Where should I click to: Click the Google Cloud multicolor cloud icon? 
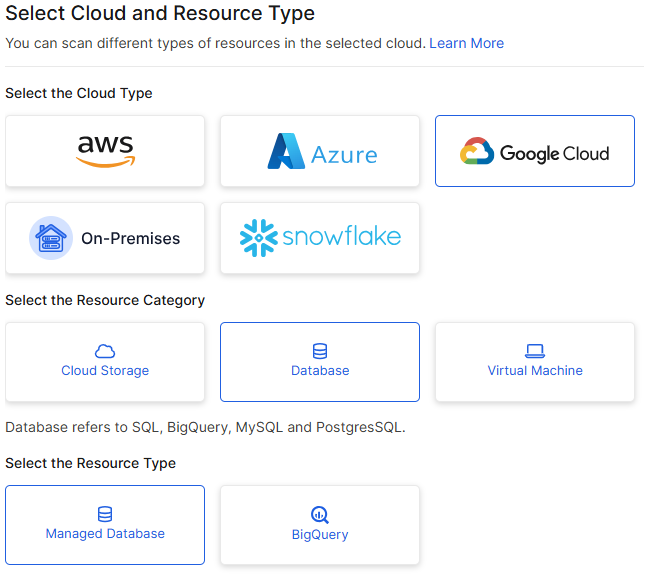click(477, 153)
